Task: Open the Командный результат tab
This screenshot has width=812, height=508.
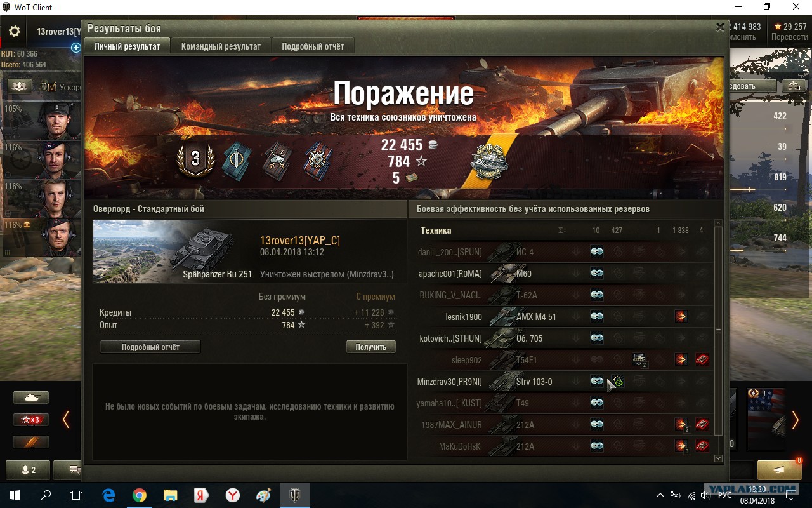Action: pos(221,46)
